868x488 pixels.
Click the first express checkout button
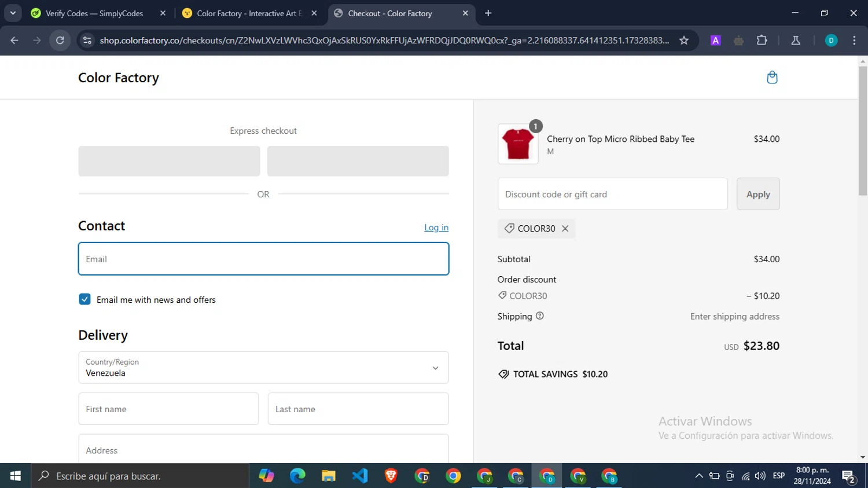click(169, 161)
